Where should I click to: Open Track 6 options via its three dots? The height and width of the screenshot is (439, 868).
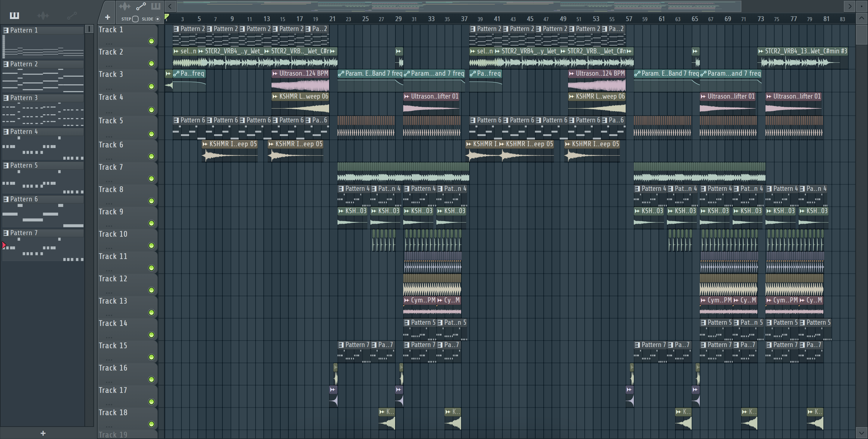point(108,159)
